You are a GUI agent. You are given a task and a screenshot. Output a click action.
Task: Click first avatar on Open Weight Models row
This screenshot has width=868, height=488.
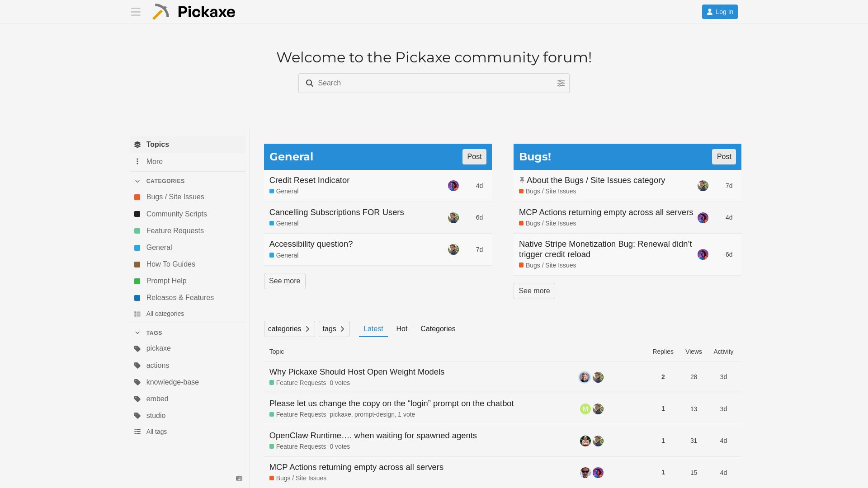(585, 377)
